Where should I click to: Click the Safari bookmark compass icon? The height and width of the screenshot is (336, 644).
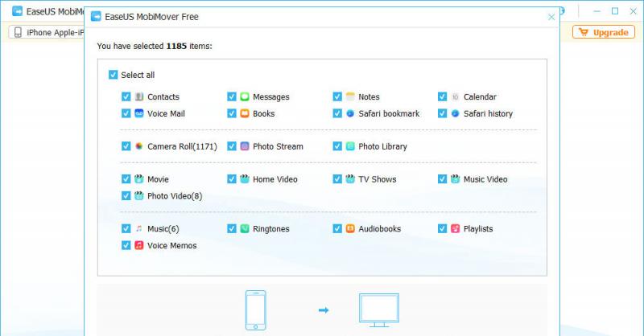click(350, 113)
